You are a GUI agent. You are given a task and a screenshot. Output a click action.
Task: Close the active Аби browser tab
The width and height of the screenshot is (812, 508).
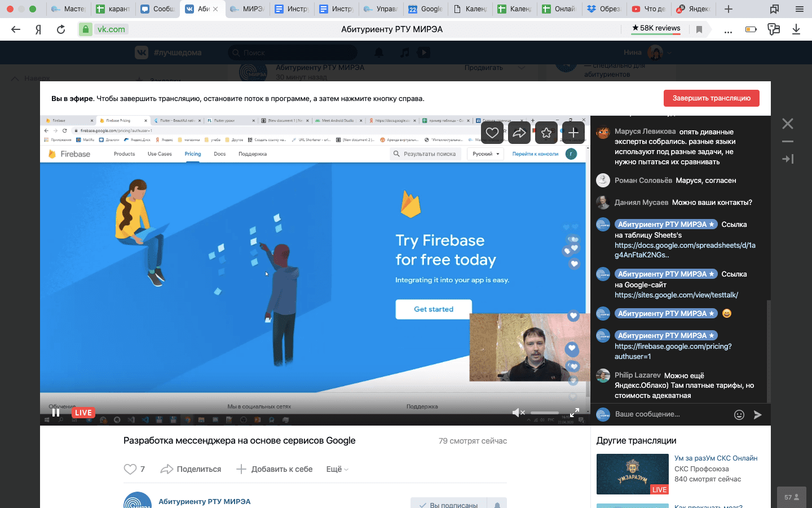pyautogui.click(x=215, y=9)
